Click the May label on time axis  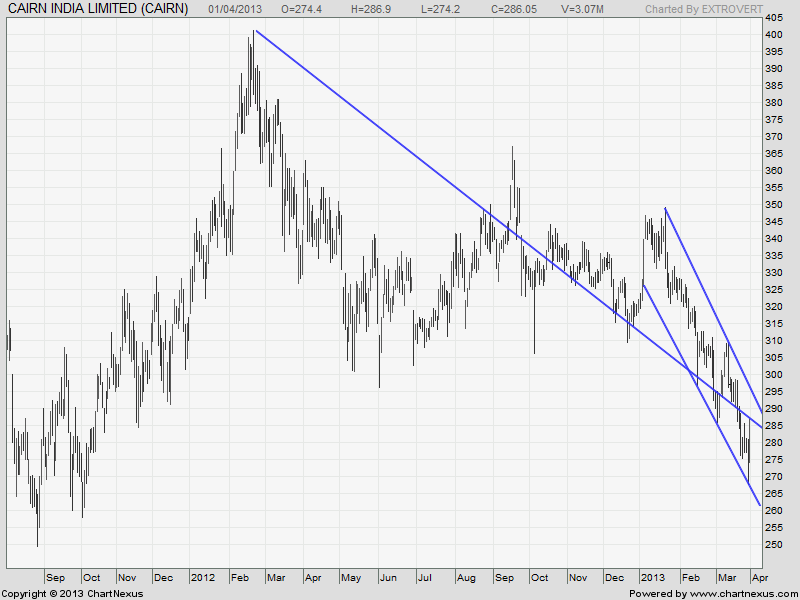[x=350, y=578]
